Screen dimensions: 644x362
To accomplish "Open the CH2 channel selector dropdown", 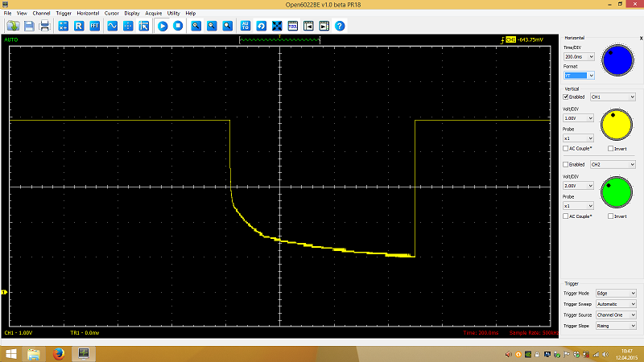I will (613, 165).
